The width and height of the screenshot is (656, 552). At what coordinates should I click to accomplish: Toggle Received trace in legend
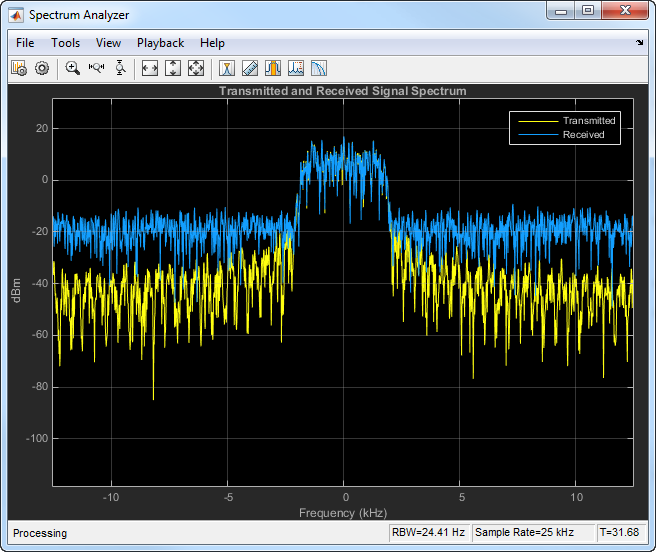[x=584, y=134]
